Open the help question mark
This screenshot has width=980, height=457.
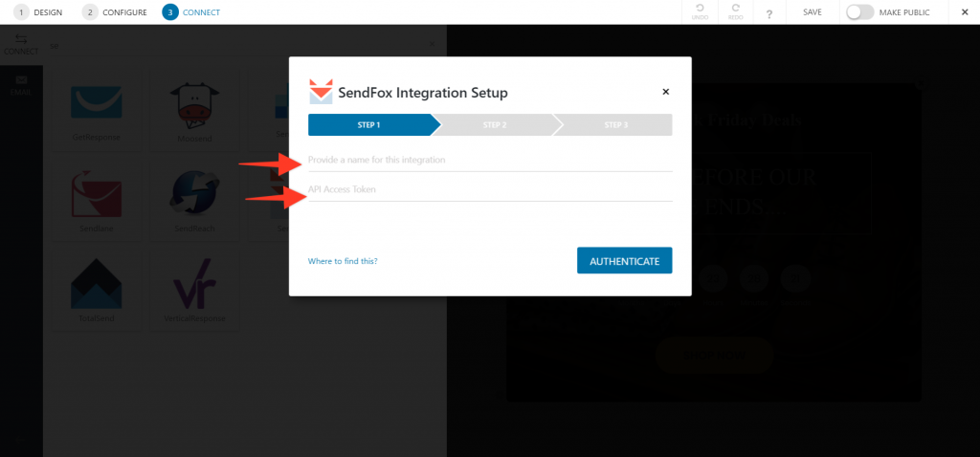pyautogui.click(x=768, y=13)
